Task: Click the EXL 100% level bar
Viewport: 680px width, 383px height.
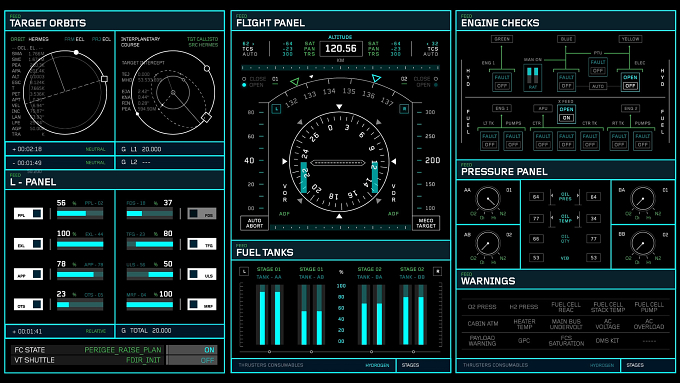Action: 80,244
